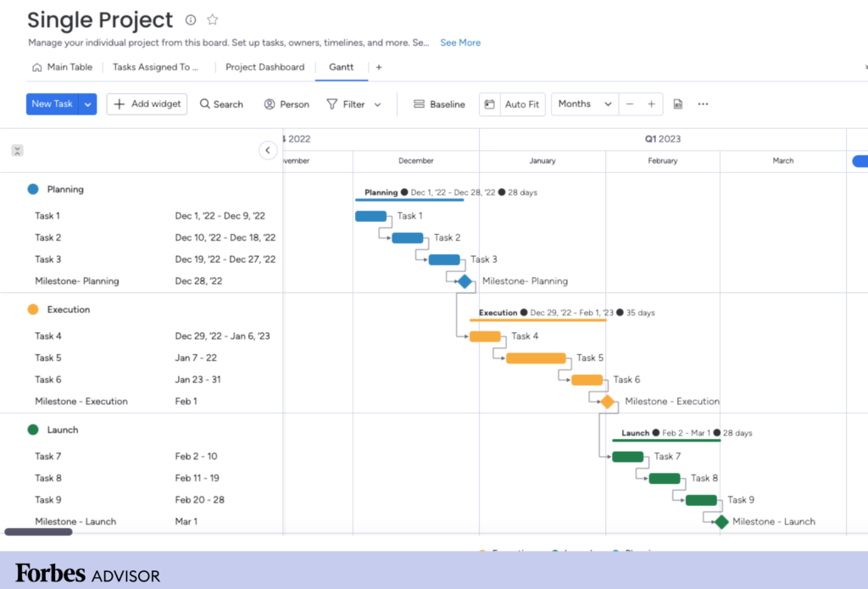Click the Milestone - Launch diamond marker
Image resolution: width=868 pixels, height=589 pixels.
(721, 522)
